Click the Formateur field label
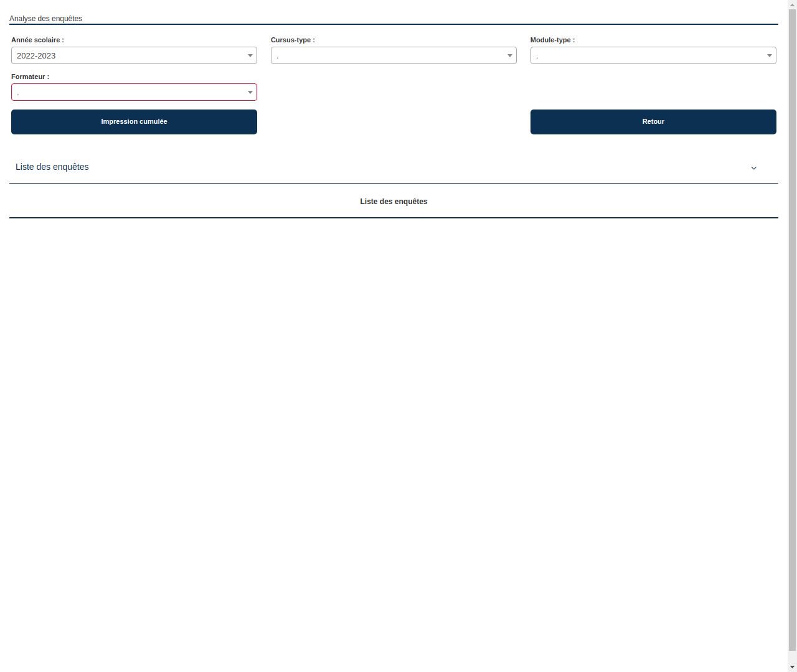The width and height of the screenshot is (797, 672). click(30, 77)
